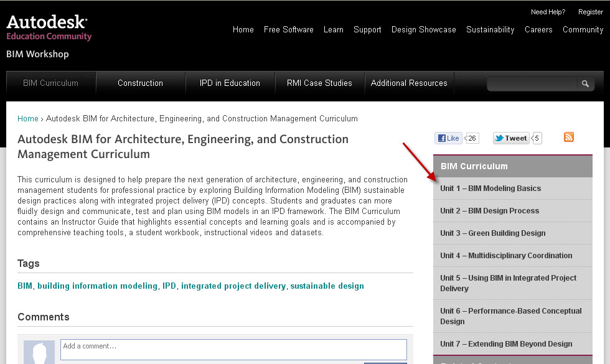
Task: Click the sustainable design tag
Action: pos(327,286)
